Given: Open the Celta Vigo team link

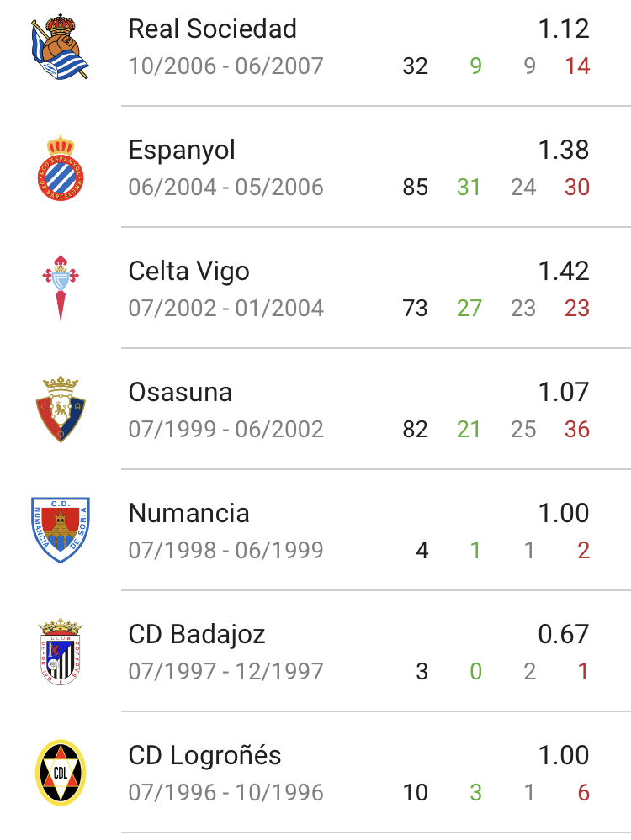Looking at the screenshot, I should tap(188, 272).
